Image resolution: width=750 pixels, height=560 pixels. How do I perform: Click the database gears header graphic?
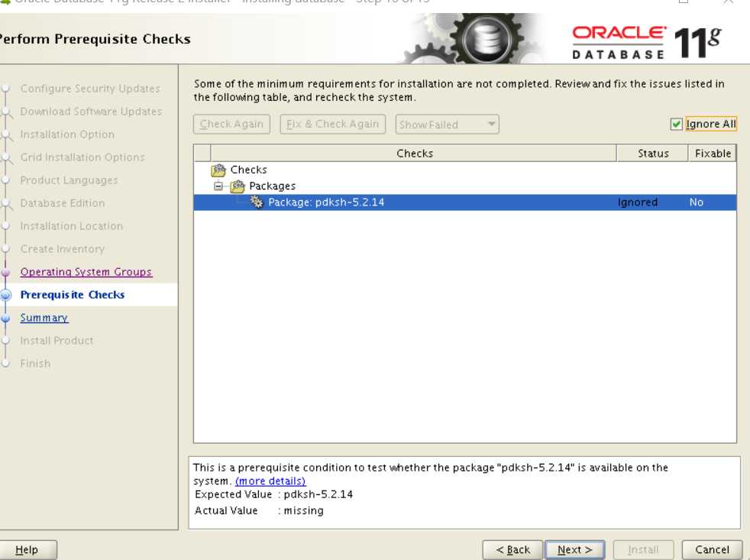[474, 38]
